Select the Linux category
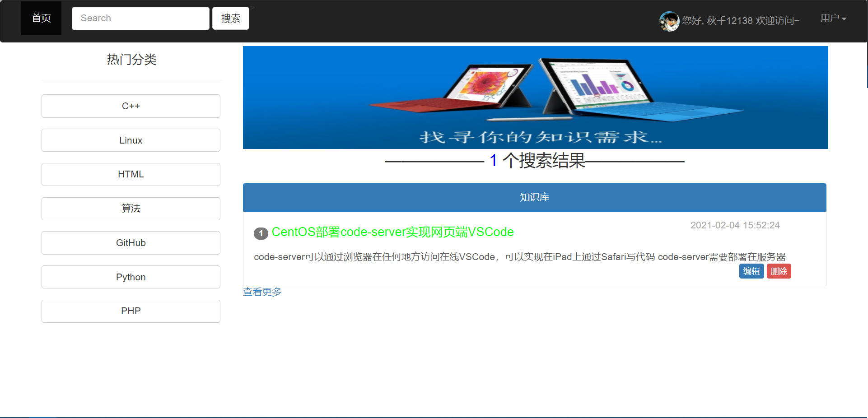The height and width of the screenshot is (418, 868). (131, 140)
